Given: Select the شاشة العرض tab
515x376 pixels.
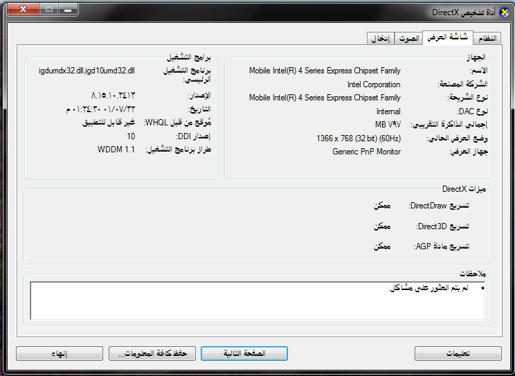Looking at the screenshot, I should point(448,37).
